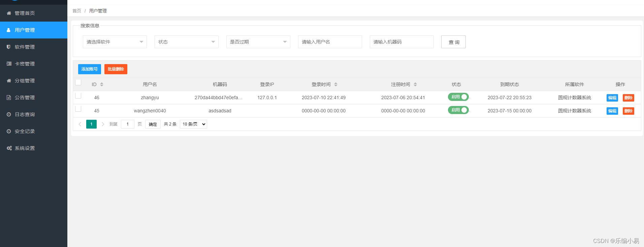Click the gears icon beside 系统设置
This screenshot has width=644, height=247.
click(9, 148)
